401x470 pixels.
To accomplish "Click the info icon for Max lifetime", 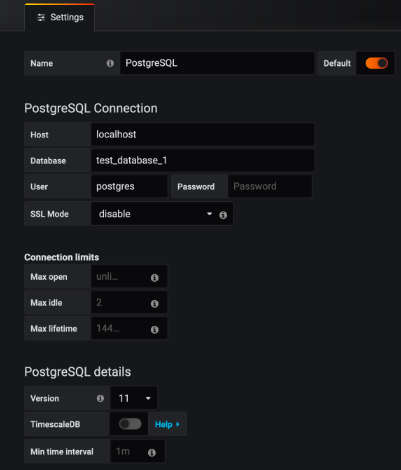I will (x=154, y=330).
